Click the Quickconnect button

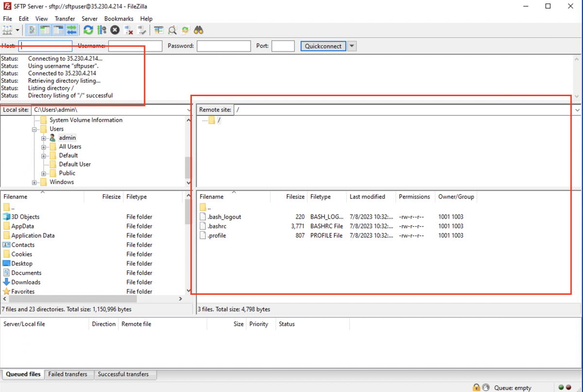[x=324, y=46]
